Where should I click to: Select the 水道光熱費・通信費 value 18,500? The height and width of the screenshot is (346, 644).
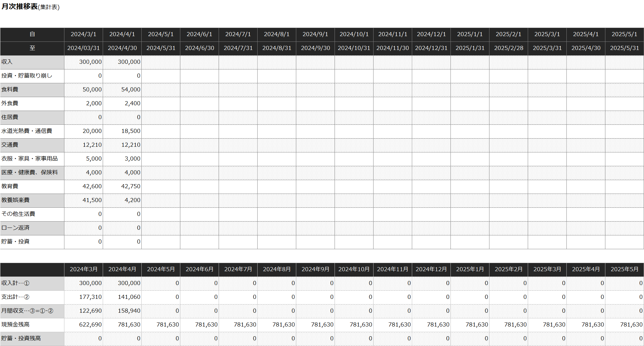122,131
